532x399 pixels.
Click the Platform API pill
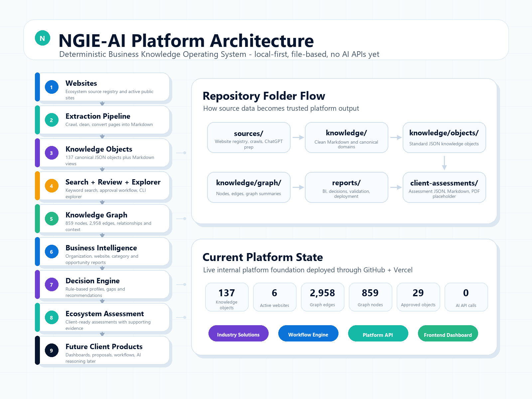tap(378, 333)
